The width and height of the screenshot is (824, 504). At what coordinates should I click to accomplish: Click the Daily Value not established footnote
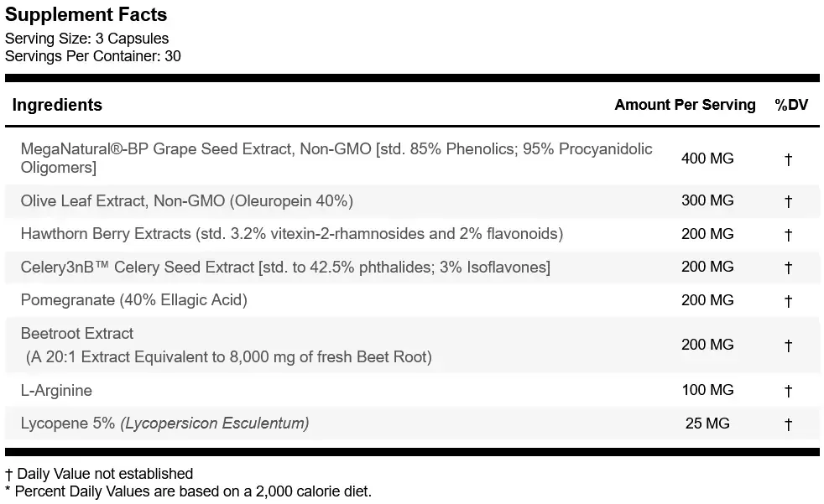coord(99,474)
